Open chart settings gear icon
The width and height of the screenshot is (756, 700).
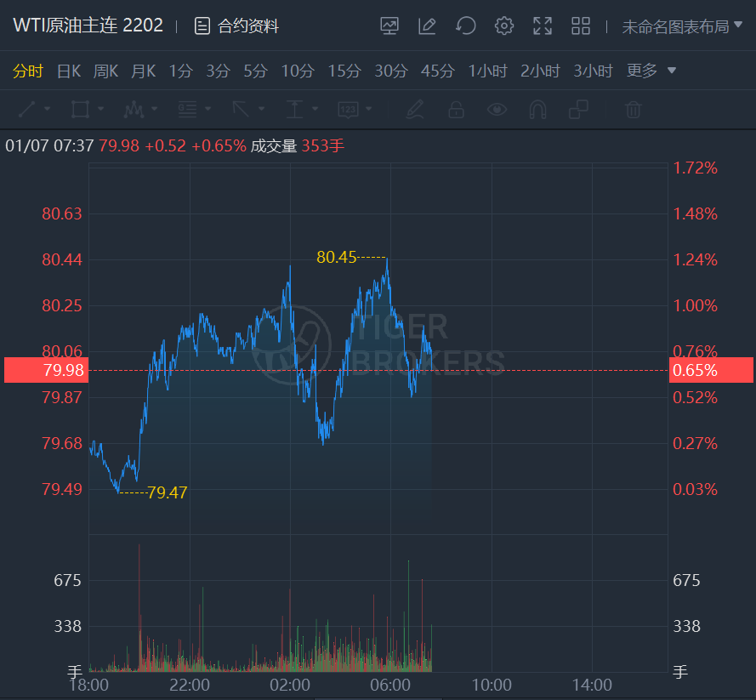pyautogui.click(x=504, y=26)
